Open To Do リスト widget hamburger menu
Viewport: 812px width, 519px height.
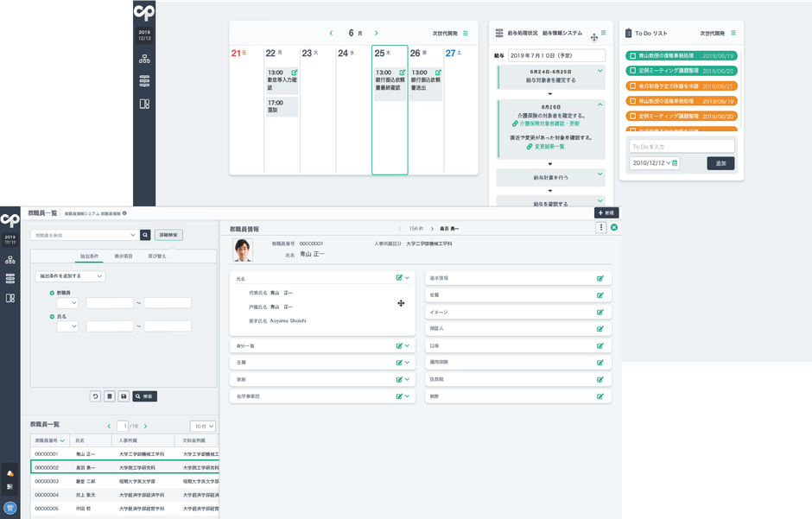pos(733,33)
